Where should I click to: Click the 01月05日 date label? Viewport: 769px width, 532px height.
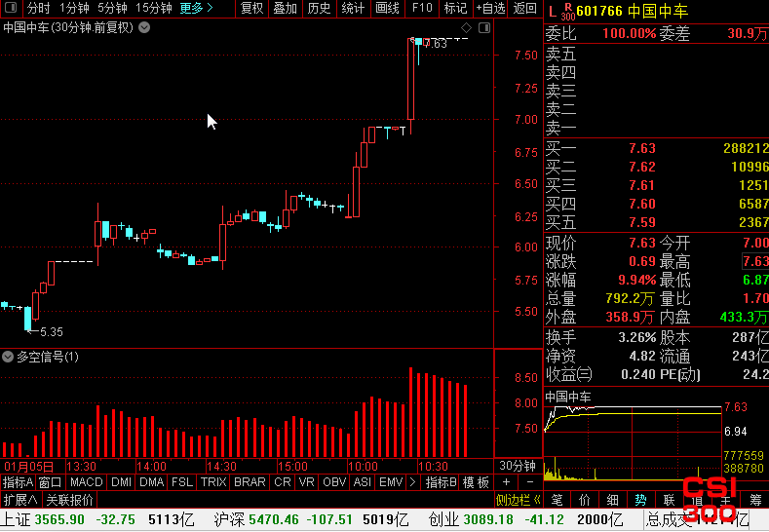coord(29,466)
